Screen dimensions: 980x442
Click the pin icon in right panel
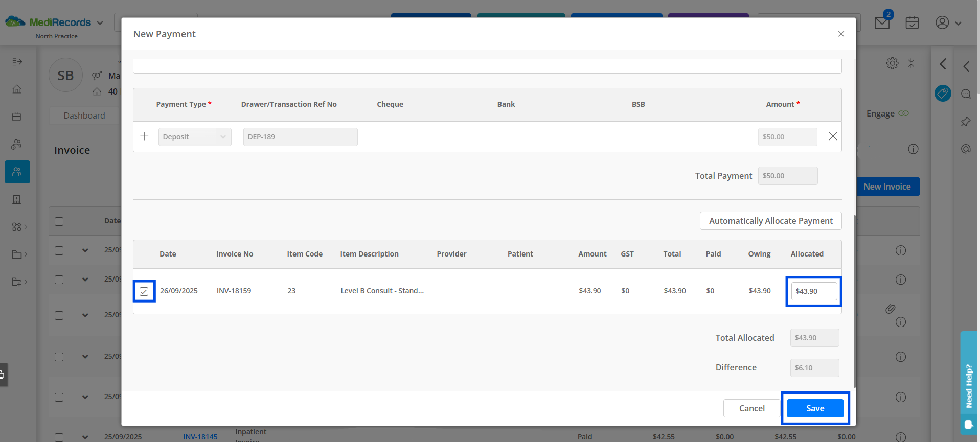(966, 122)
